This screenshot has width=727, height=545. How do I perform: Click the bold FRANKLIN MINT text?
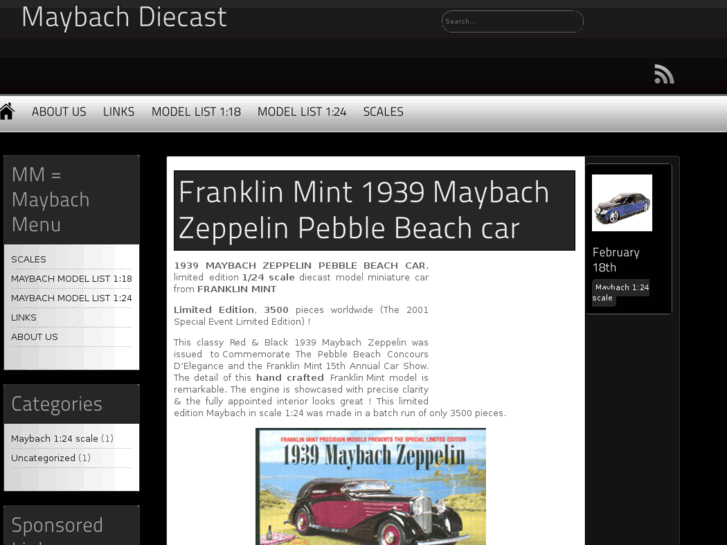point(237,289)
